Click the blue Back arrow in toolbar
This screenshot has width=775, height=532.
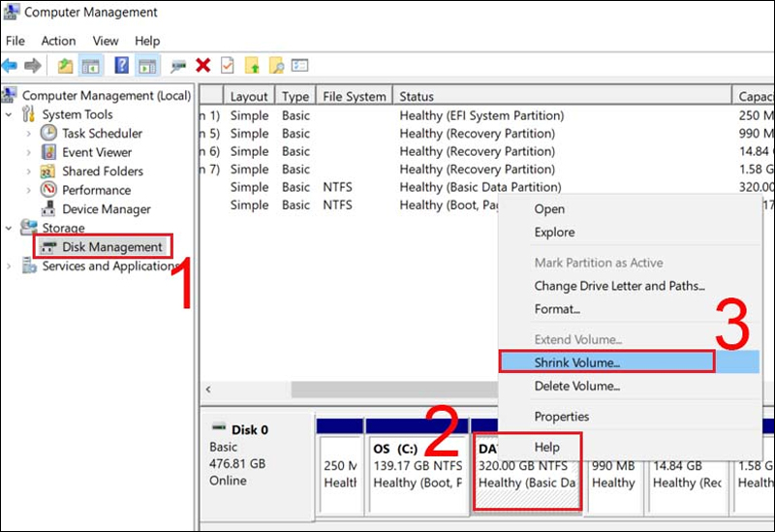click(10, 66)
